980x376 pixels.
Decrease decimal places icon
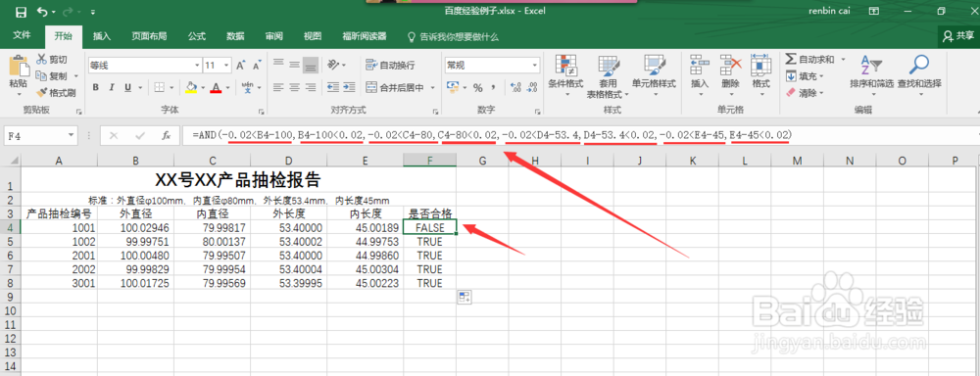(x=531, y=87)
